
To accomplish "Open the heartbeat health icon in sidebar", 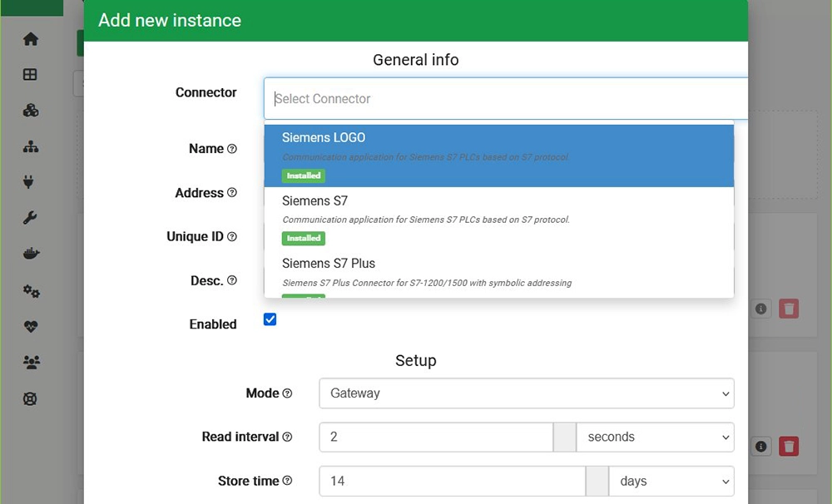I will [31, 326].
